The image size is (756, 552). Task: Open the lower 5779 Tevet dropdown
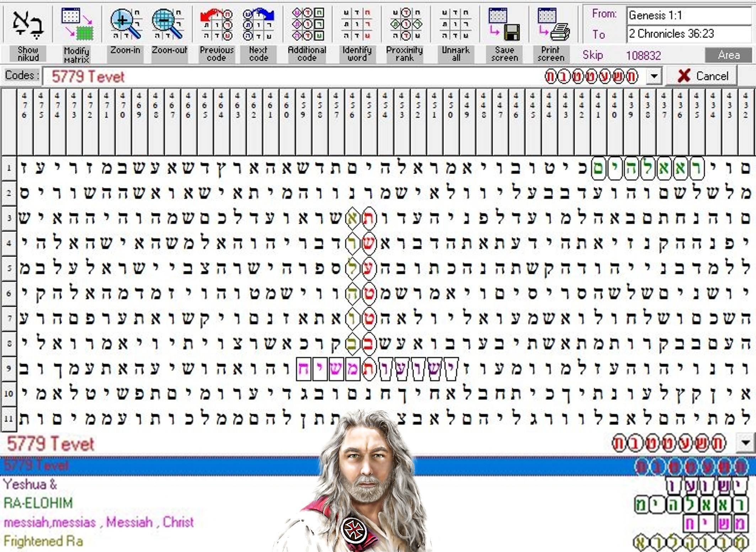coord(746,443)
